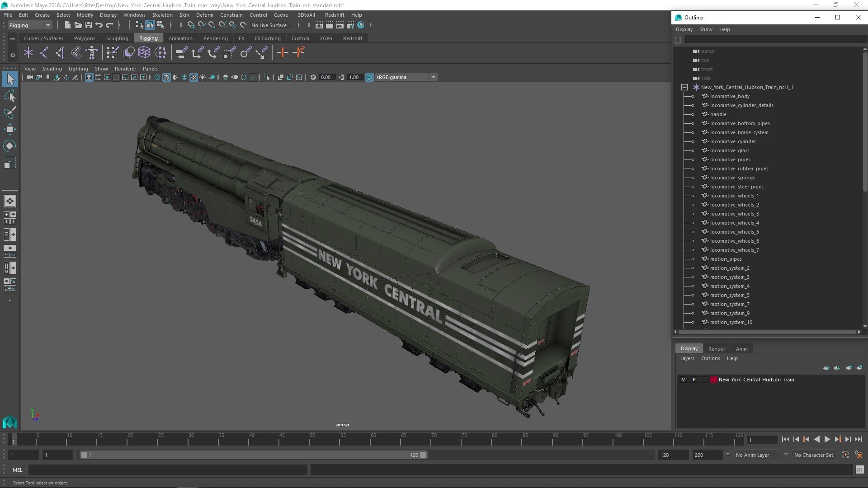
Task: Click the Maya home logo icon
Action: click(10, 422)
